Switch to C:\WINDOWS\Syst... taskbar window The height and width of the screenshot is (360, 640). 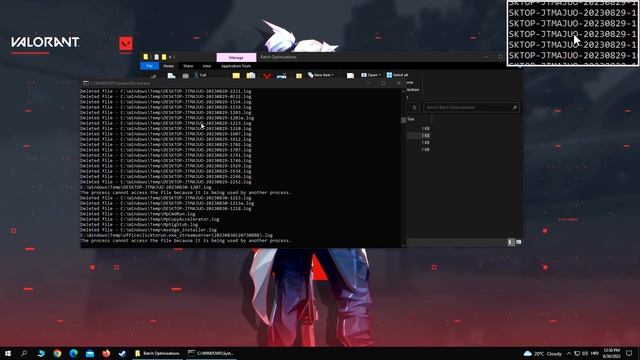[211, 353]
